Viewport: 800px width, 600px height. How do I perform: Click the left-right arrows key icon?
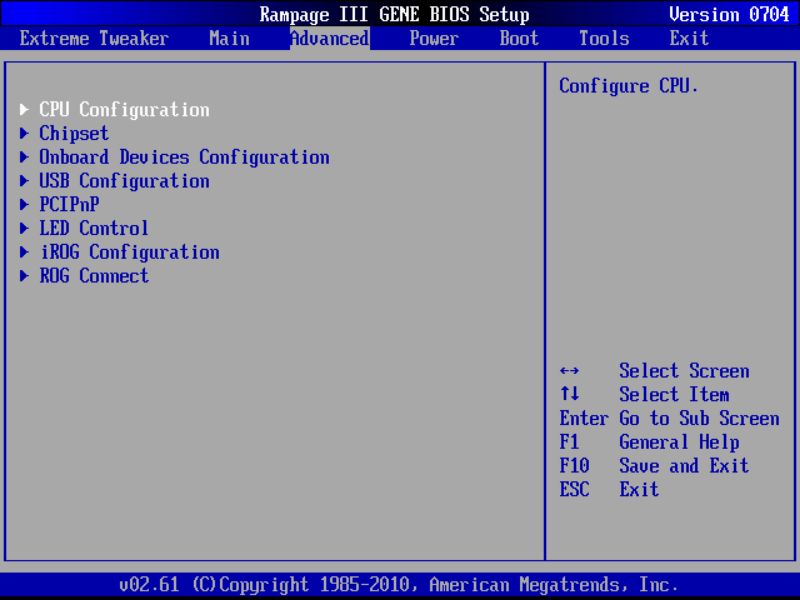tap(569, 371)
